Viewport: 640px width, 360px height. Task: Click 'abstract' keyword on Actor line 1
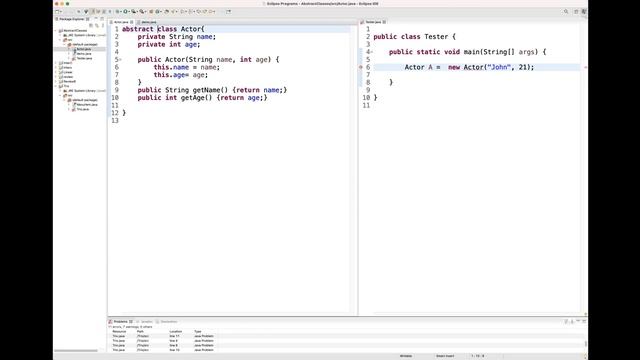[x=138, y=29]
